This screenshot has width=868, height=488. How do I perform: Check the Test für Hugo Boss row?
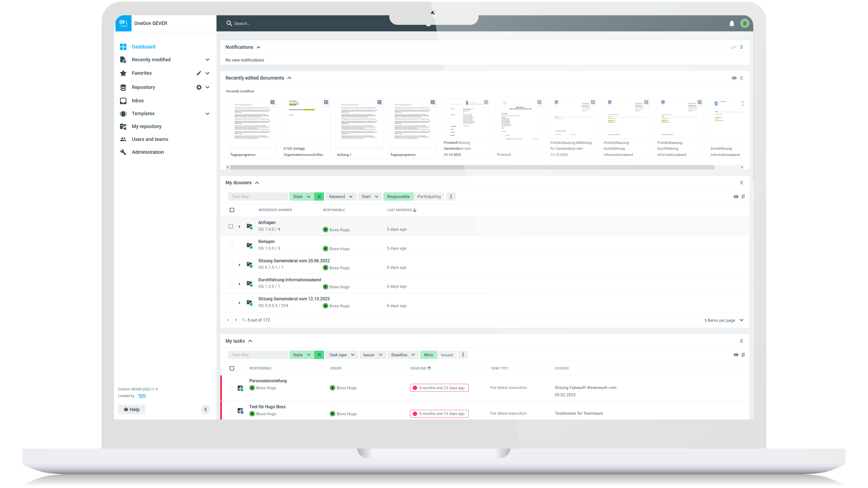[x=231, y=411]
